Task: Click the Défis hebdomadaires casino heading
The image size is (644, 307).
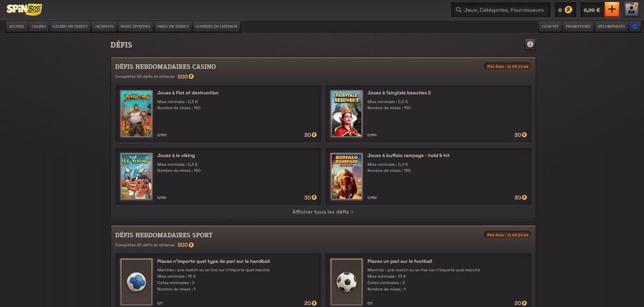Action: pos(165,67)
